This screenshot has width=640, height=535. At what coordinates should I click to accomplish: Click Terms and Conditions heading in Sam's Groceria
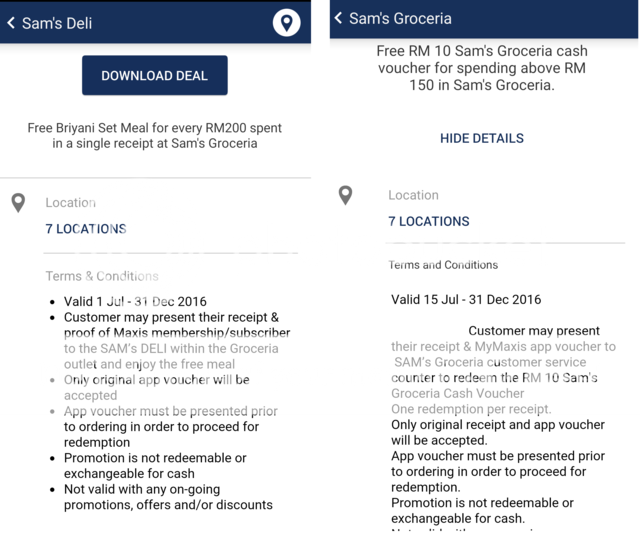(x=443, y=265)
